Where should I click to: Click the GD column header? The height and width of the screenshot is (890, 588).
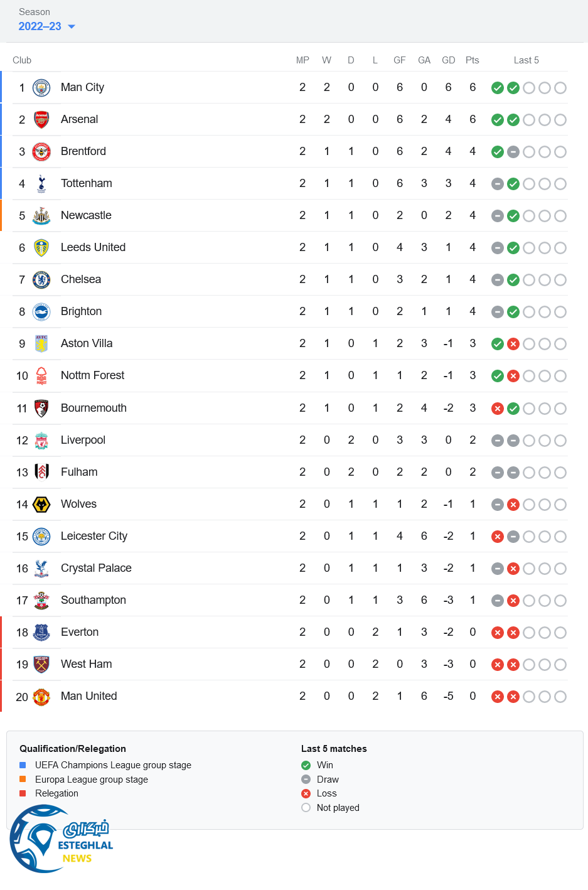point(448,60)
